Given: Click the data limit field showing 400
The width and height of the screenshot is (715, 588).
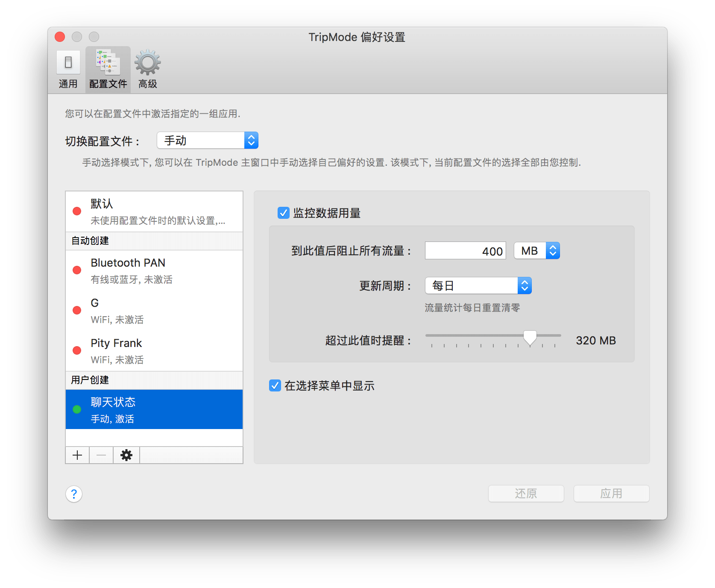Looking at the screenshot, I should [466, 251].
